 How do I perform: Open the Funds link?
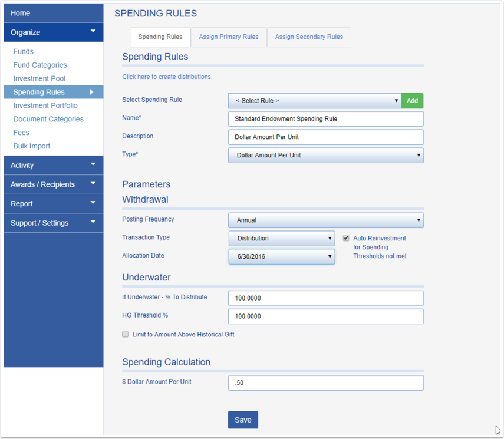(24, 51)
